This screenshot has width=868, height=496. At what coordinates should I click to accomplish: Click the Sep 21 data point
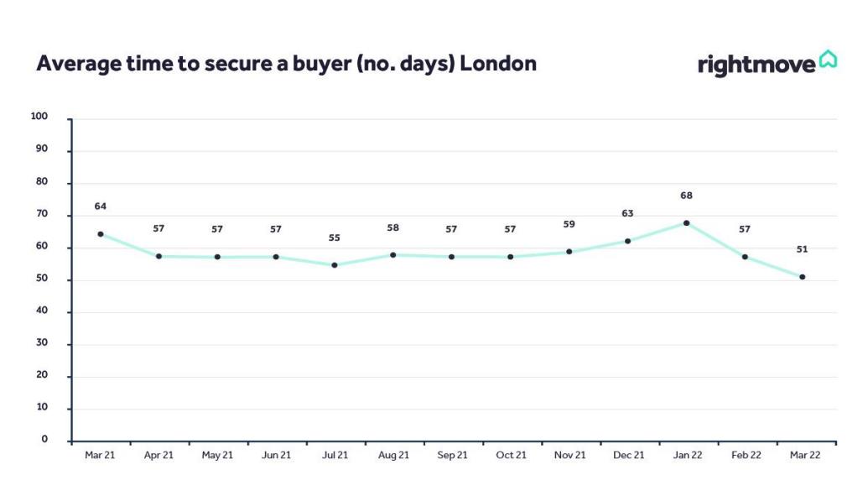click(452, 257)
